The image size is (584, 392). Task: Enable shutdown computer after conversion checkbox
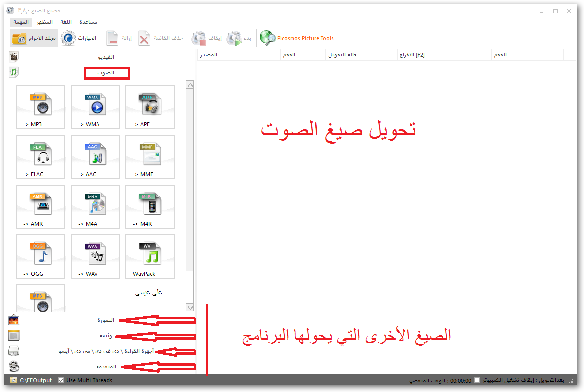point(477,380)
